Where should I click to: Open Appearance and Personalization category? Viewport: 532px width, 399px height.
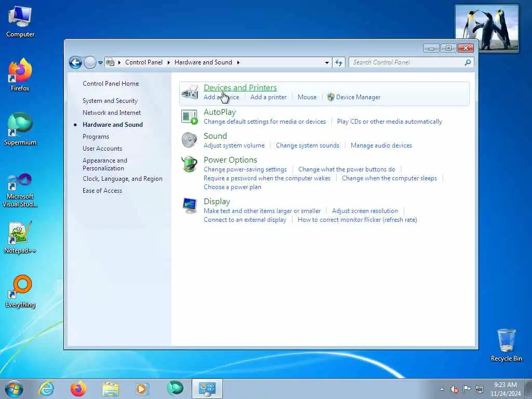105,164
